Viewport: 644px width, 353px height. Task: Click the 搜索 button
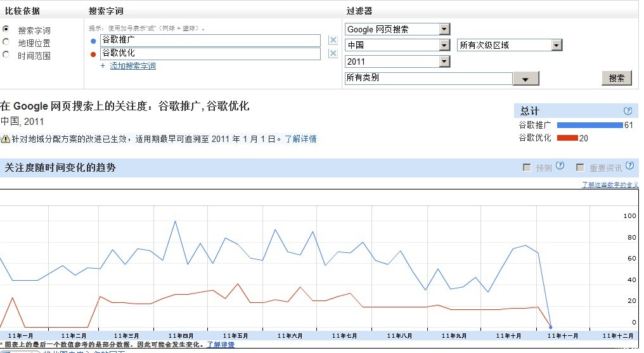tap(617, 78)
